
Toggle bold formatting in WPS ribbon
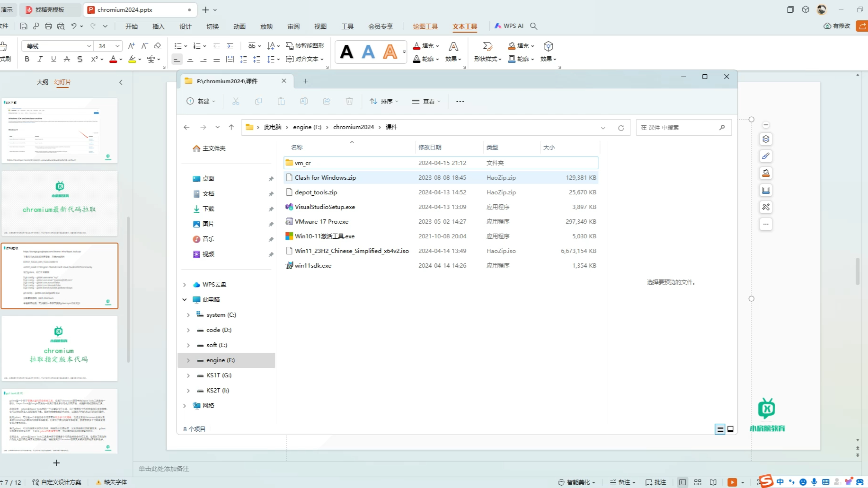tap(27, 59)
